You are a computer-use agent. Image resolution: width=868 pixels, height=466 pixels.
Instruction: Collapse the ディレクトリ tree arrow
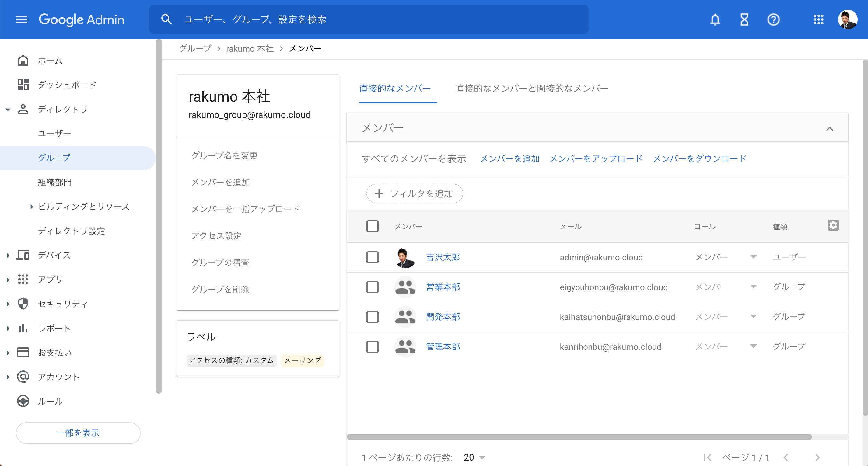[x=8, y=109]
